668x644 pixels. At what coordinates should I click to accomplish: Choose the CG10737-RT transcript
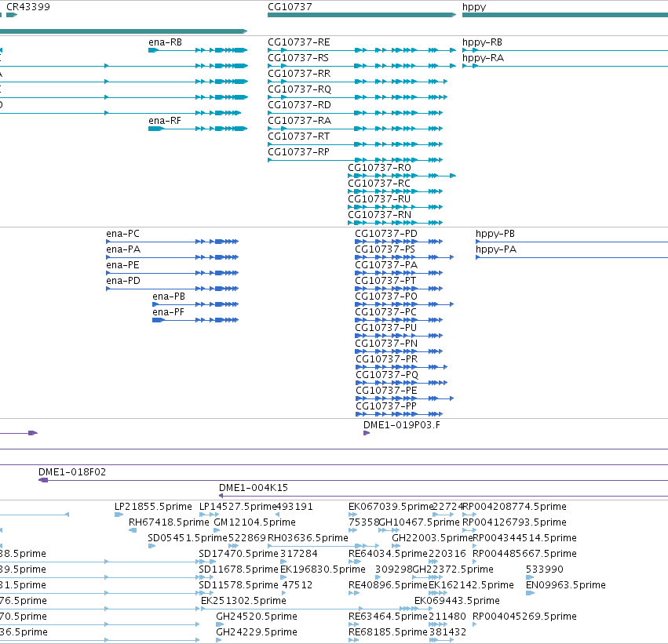coord(298,136)
